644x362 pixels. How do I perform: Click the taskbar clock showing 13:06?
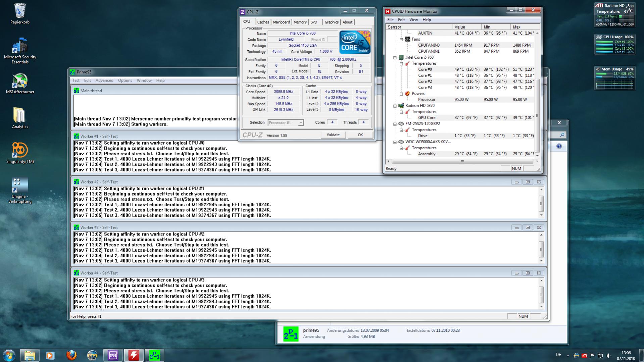[626, 355]
